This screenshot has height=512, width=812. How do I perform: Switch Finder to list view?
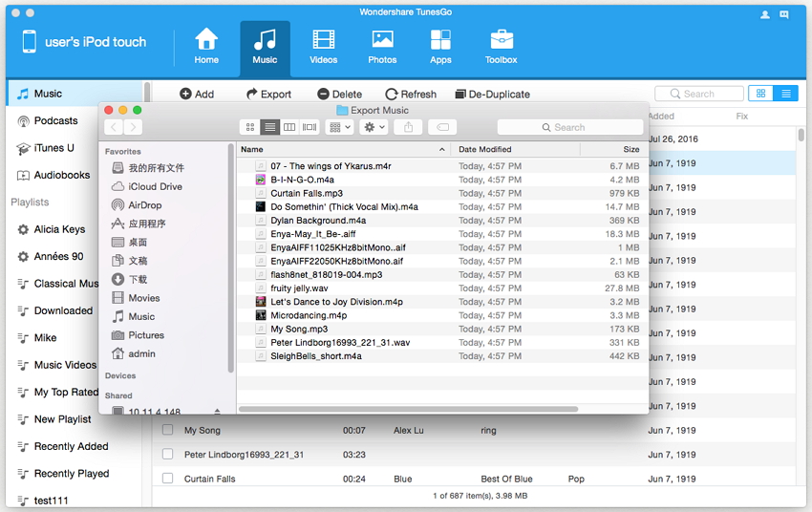coord(270,127)
